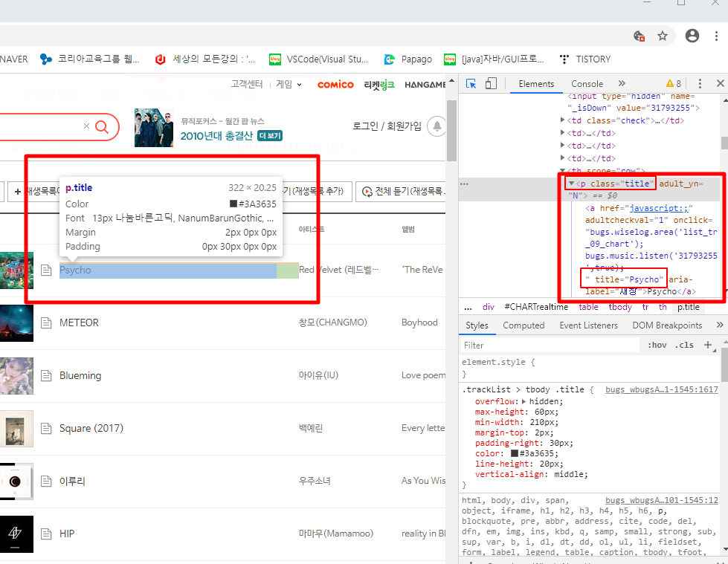Open the 고객센터 customer center link
728x564 pixels.
coord(247,85)
